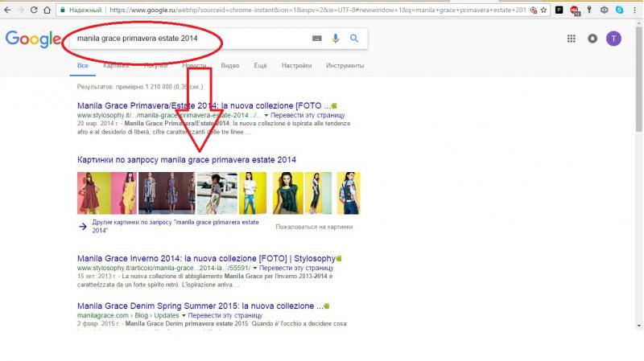
Task: Click Перевести эту страницу for first result
Action: click(308, 115)
